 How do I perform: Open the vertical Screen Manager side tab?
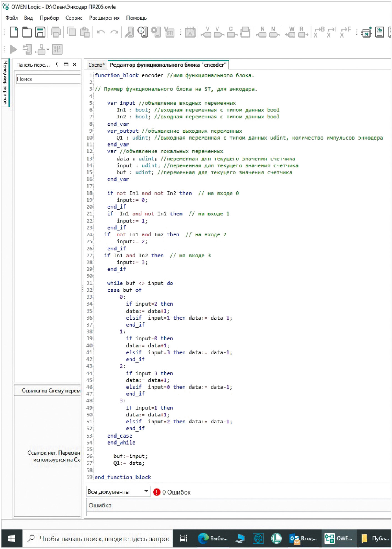(5, 82)
